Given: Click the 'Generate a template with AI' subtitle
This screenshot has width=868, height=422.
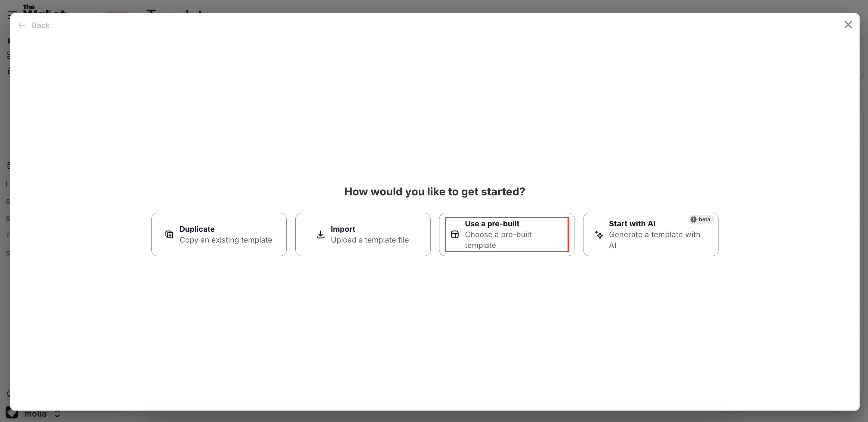Looking at the screenshot, I should [x=654, y=240].
